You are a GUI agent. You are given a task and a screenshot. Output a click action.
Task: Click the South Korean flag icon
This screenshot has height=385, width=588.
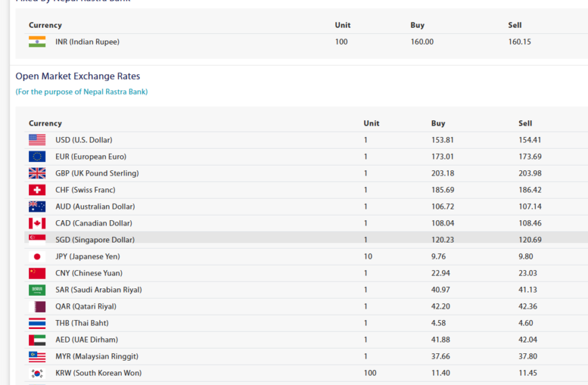click(37, 373)
